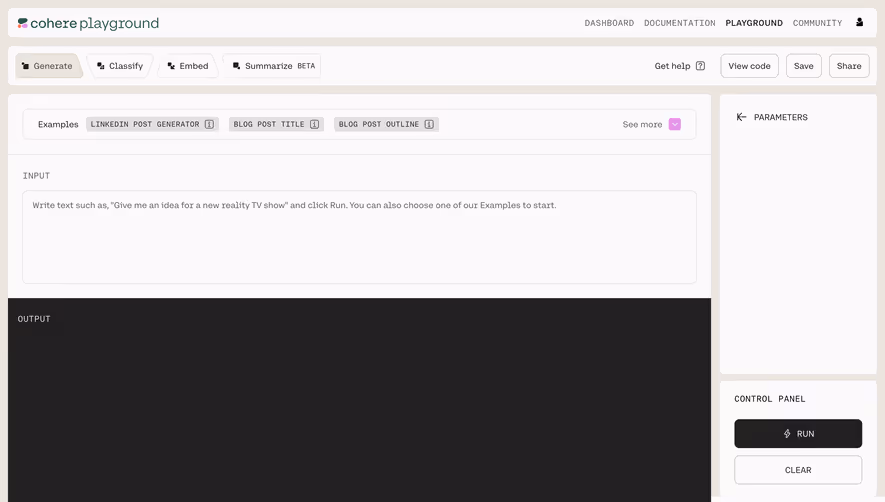Click info icon on Blog Post Outline
The image size is (885, 502).
(429, 124)
